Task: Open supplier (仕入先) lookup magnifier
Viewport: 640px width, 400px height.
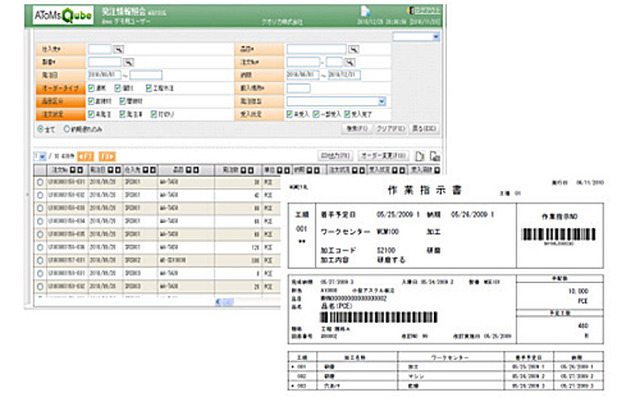Action: point(118,49)
